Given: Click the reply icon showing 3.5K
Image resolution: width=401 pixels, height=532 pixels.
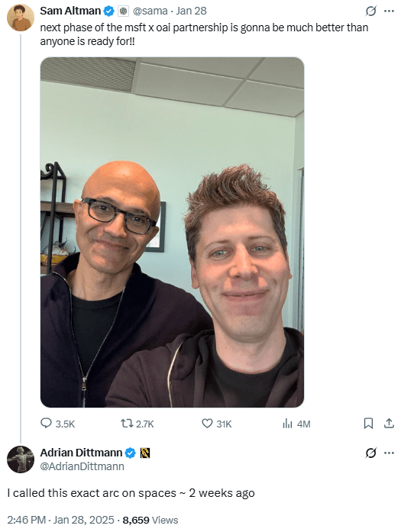Looking at the screenshot, I should pos(46,424).
